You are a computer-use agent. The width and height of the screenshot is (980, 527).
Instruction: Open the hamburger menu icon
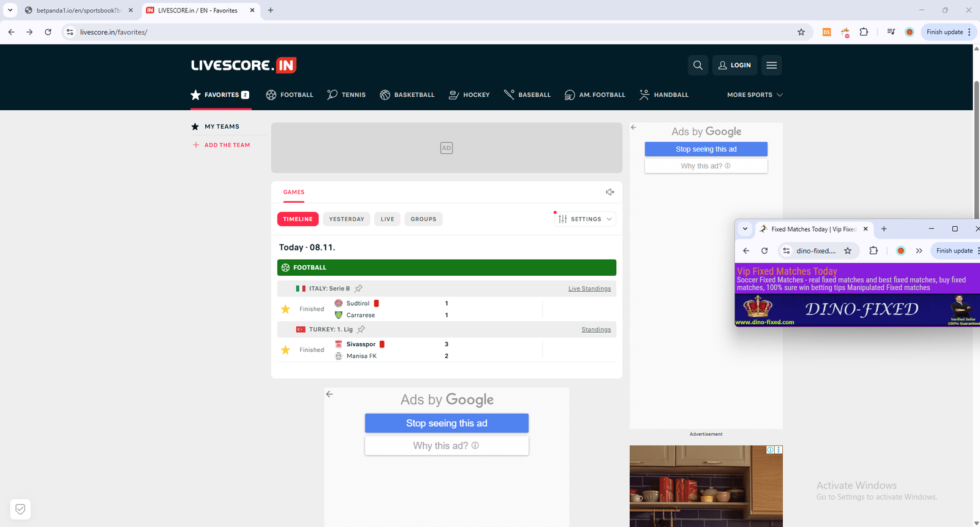[771, 65]
